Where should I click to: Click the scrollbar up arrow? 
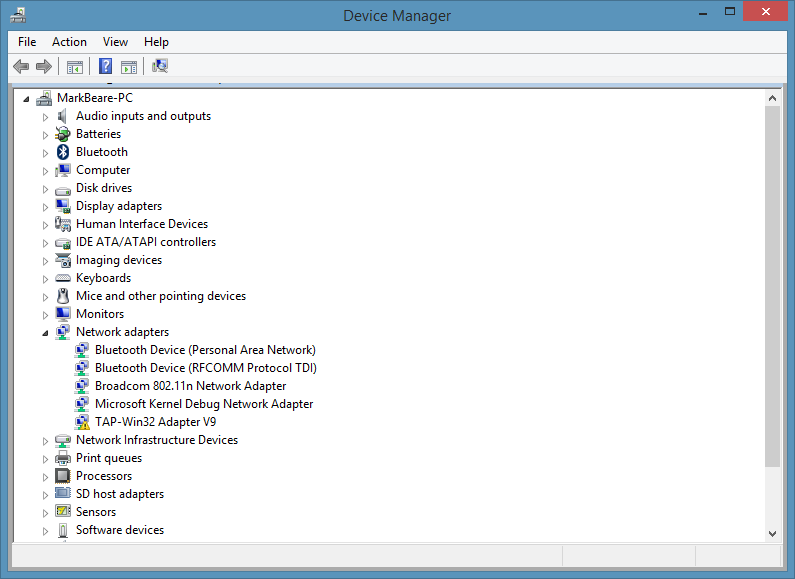click(x=772, y=98)
